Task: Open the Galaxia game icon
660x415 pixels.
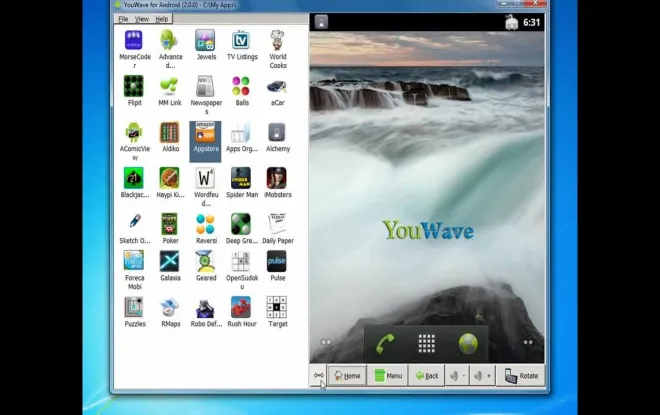Action: pos(170,261)
